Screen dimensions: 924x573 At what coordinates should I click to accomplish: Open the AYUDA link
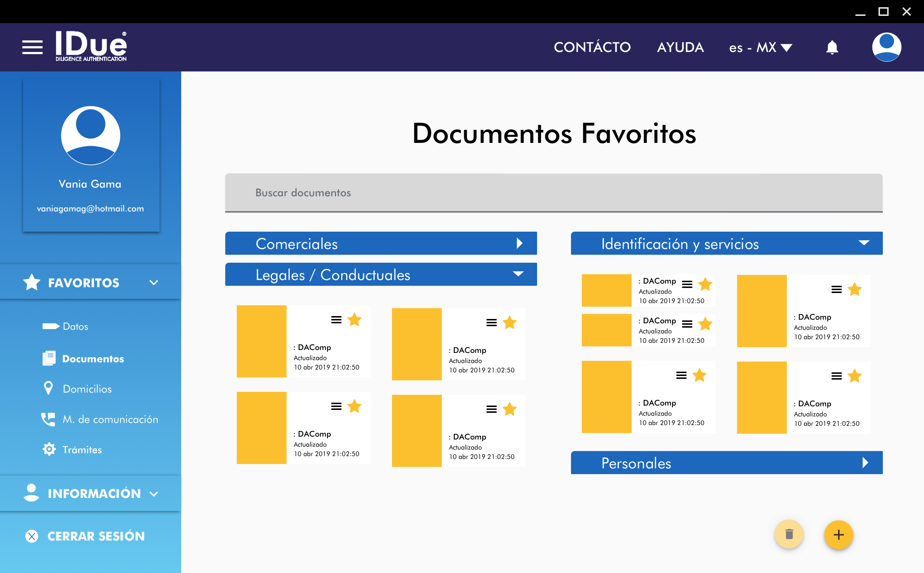coord(680,47)
